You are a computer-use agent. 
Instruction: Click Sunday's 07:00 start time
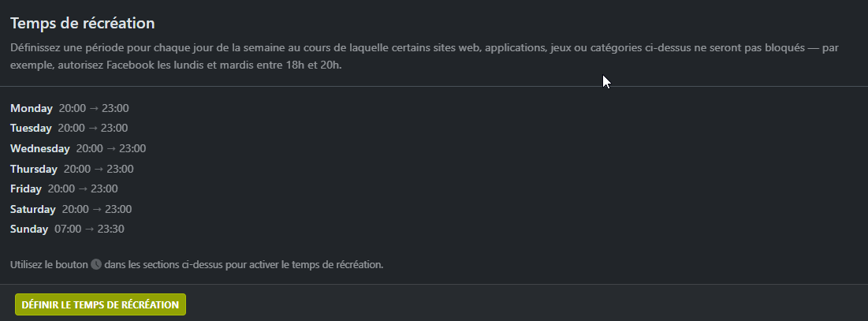(68, 229)
